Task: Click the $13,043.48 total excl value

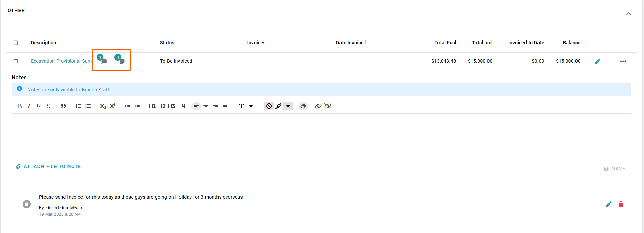Action: coord(444,61)
